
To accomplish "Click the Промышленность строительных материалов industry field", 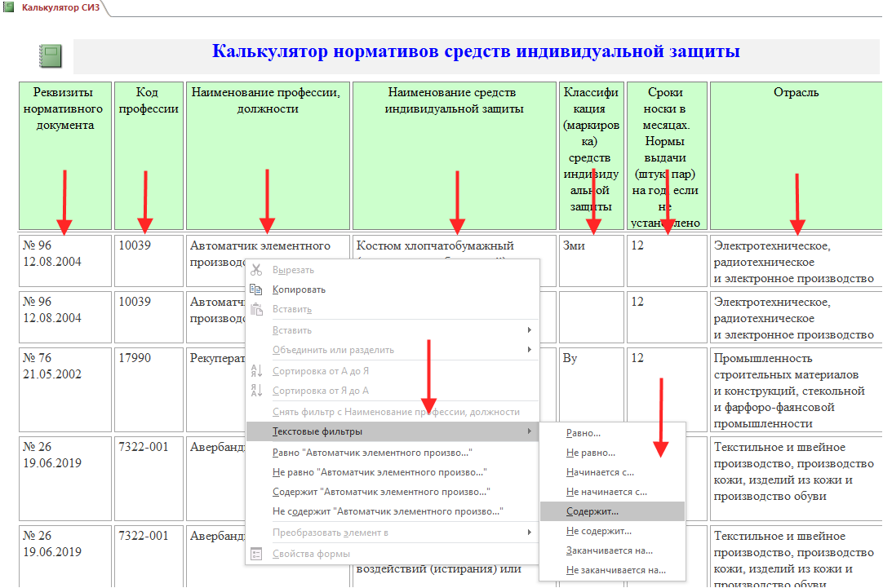I will [x=796, y=390].
